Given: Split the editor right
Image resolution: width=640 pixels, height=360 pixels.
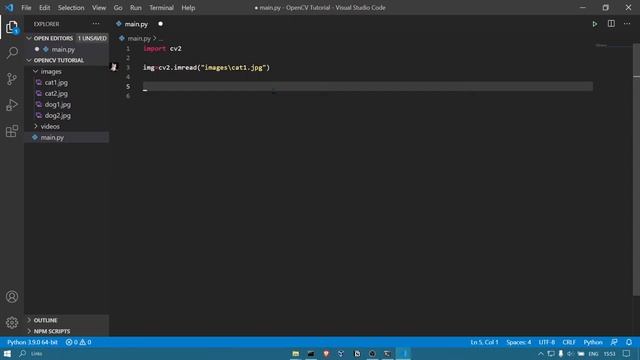Looking at the screenshot, I should [x=611, y=24].
